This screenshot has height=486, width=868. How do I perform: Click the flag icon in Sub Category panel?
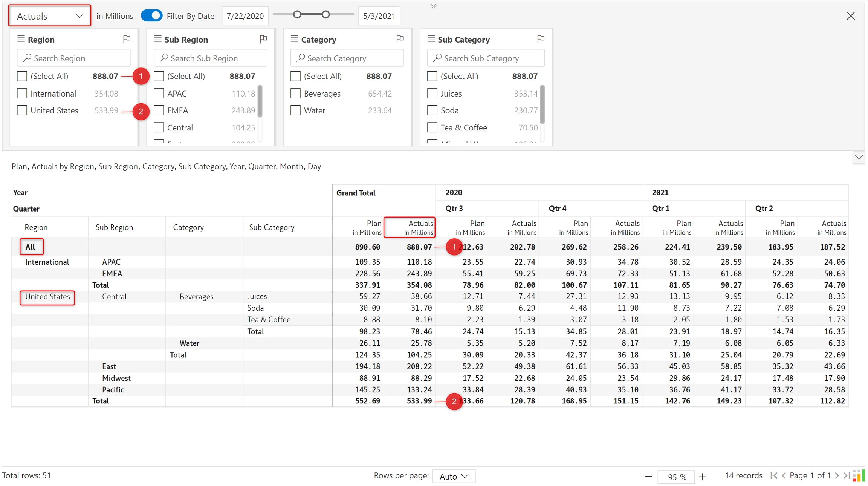point(541,39)
